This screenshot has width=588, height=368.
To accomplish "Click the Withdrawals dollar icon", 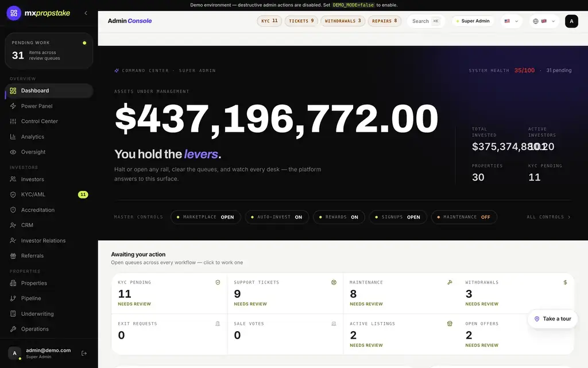I will click(x=565, y=282).
